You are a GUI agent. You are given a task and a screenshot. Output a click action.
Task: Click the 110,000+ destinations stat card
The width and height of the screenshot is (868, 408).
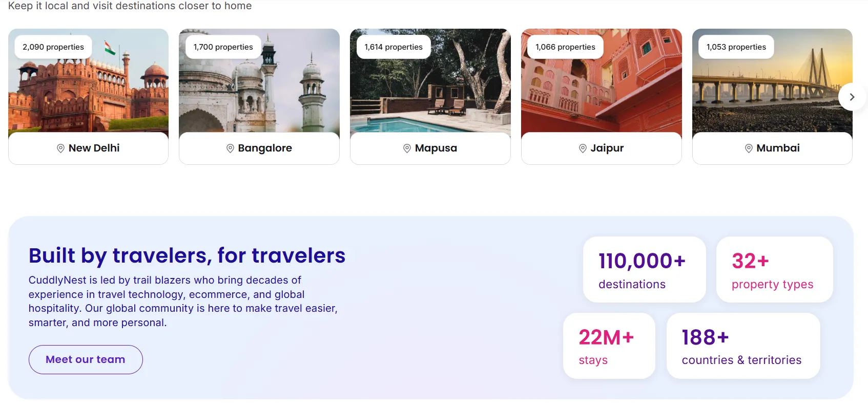(x=644, y=270)
